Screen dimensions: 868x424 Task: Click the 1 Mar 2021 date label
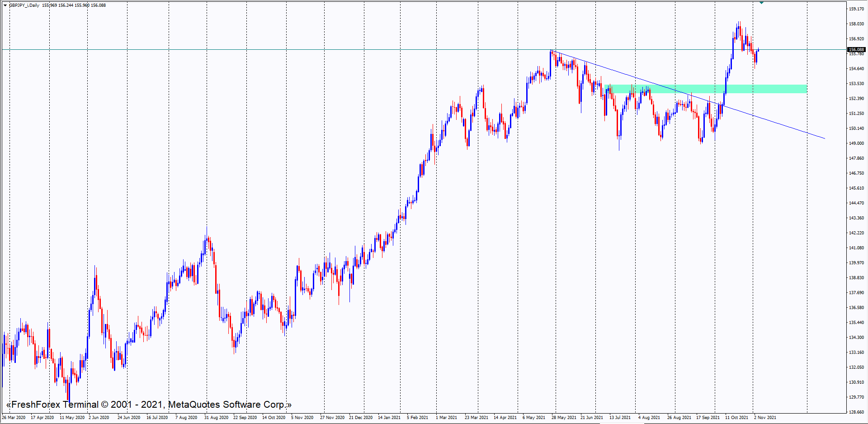click(x=446, y=418)
